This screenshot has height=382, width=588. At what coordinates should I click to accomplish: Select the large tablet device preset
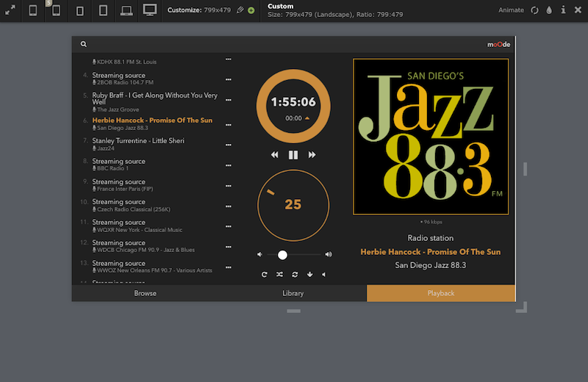(x=103, y=10)
